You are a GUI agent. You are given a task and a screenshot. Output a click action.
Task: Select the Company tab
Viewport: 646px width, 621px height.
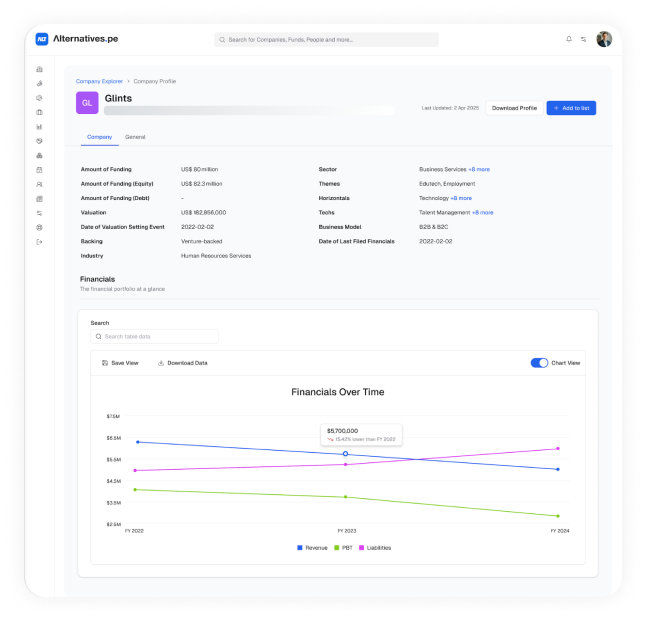point(99,136)
